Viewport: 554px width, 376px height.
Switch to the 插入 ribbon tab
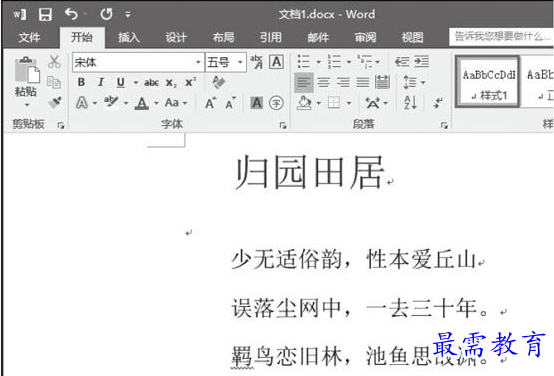(x=129, y=37)
